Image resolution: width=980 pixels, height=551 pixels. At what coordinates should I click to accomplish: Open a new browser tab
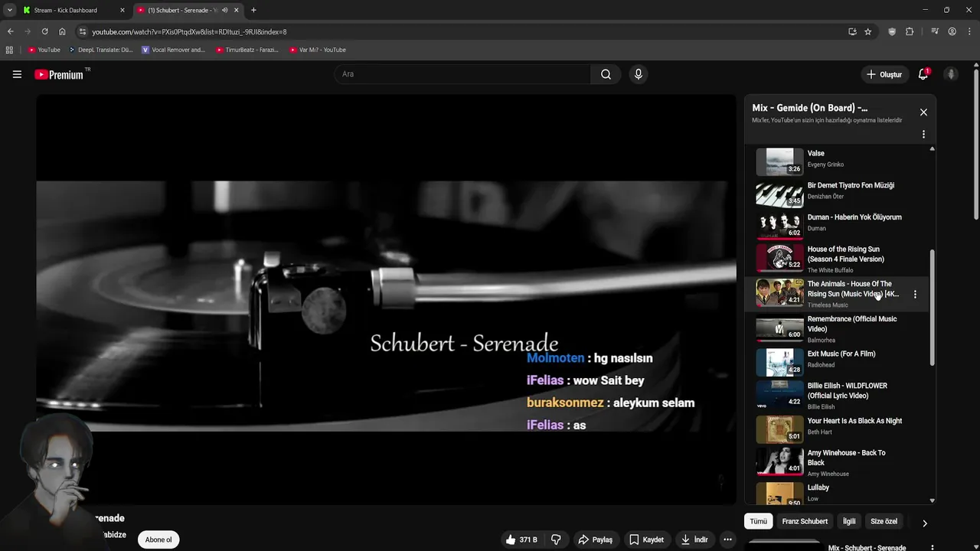[x=253, y=10]
